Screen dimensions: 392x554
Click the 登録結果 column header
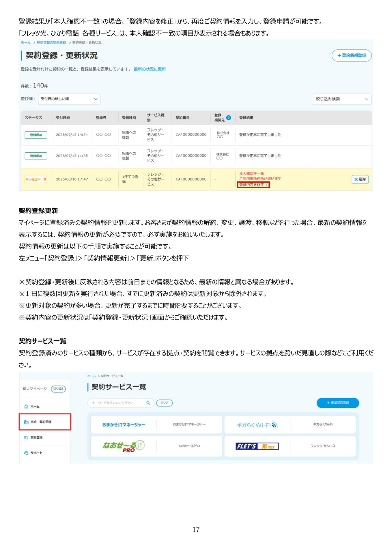pos(246,118)
